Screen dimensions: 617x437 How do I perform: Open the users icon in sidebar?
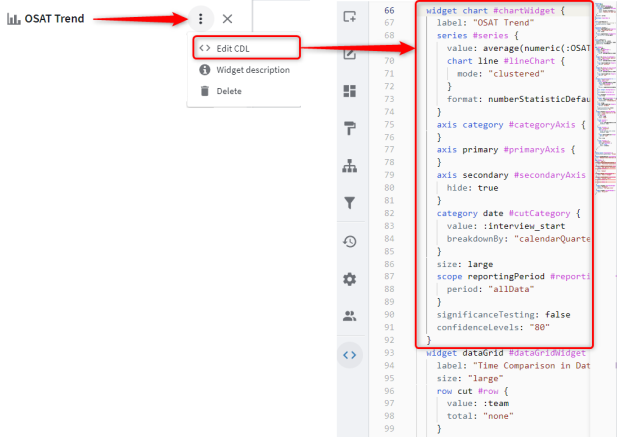click(349, 316)
